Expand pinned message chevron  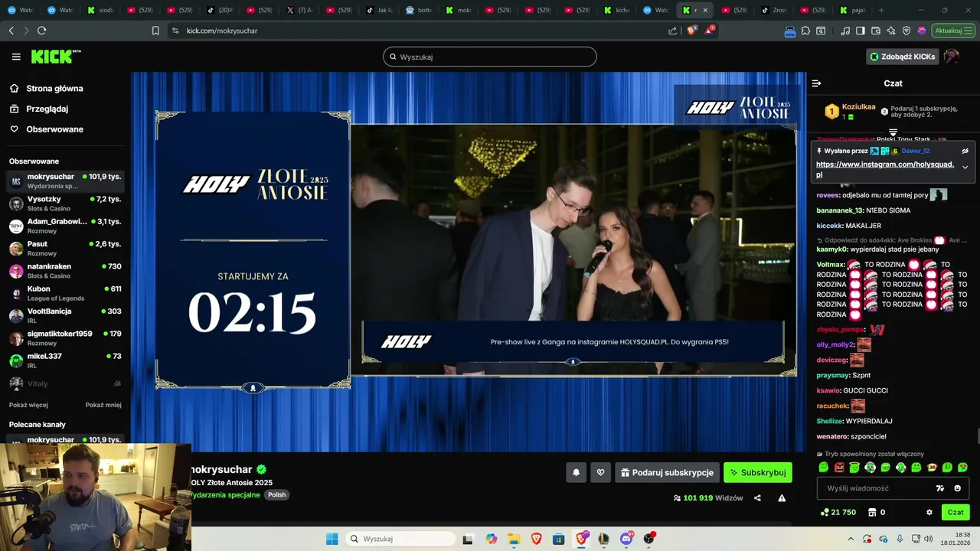965,167
